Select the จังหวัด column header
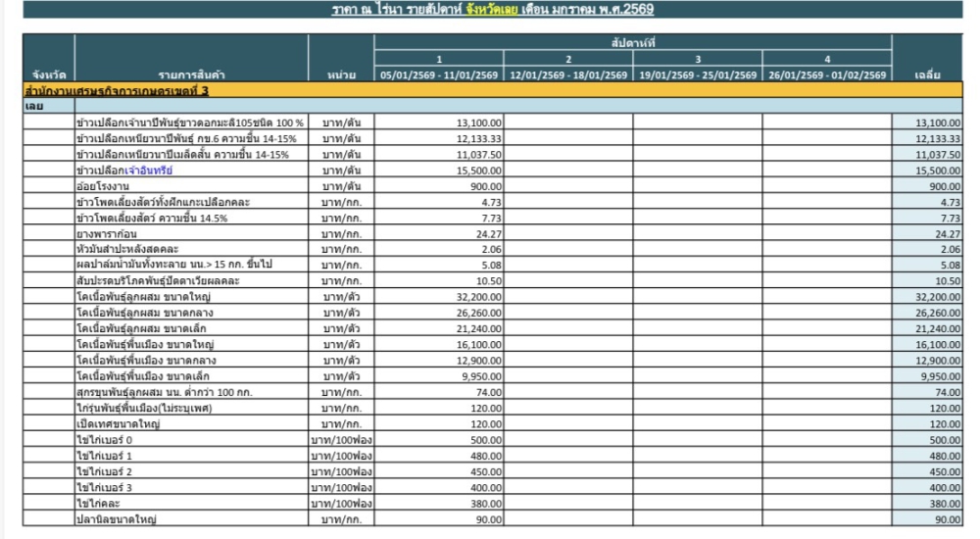980x539 pixels. [48, 75]
